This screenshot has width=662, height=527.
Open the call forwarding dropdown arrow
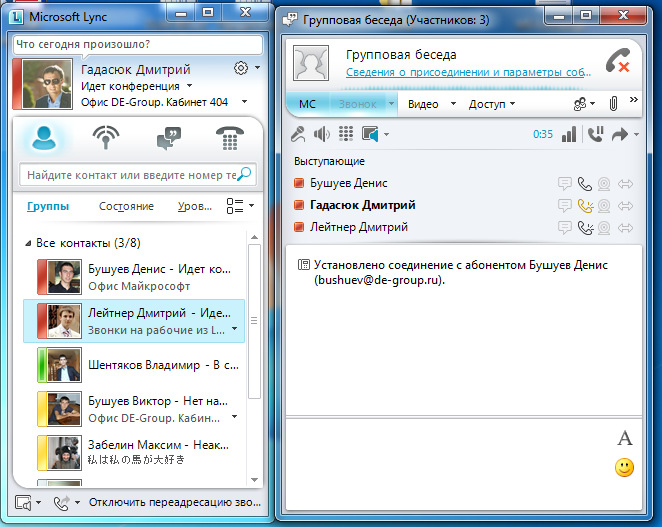(x=77, y=503)
